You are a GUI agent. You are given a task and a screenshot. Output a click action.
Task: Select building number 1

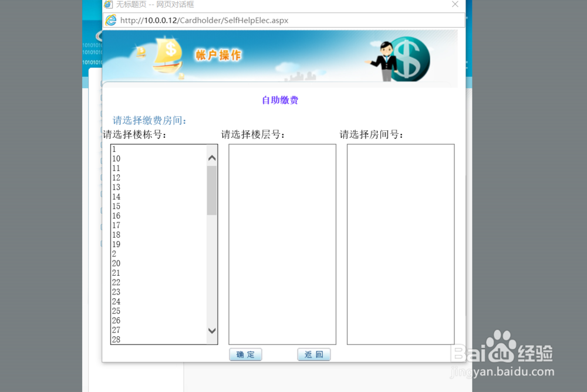click(x=158, y=149)
